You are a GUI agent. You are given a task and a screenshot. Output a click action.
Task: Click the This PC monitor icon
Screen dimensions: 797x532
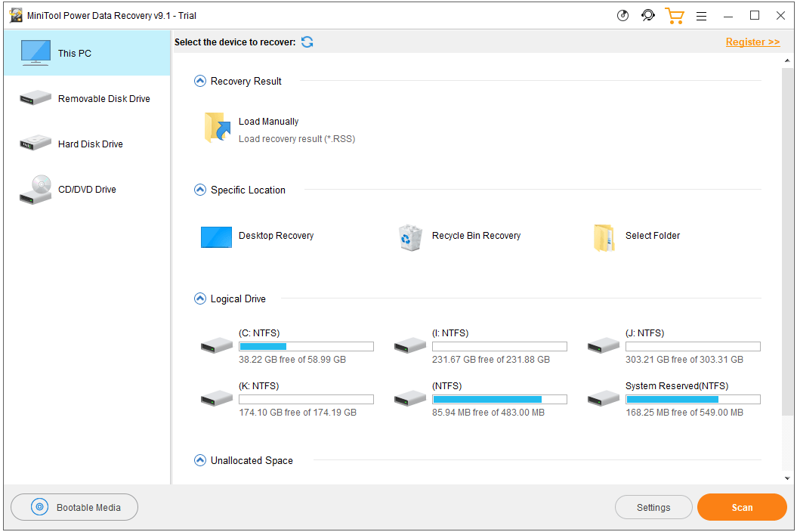(36, 53)
